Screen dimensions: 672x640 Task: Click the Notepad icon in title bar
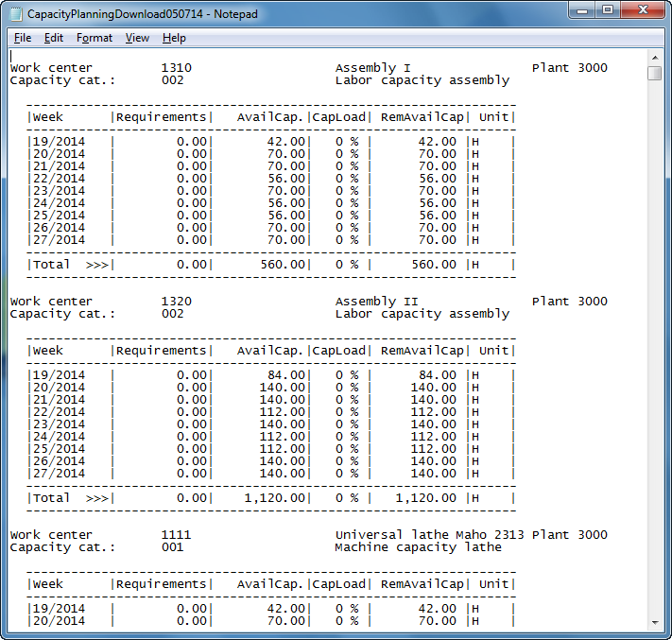point(16,14)
